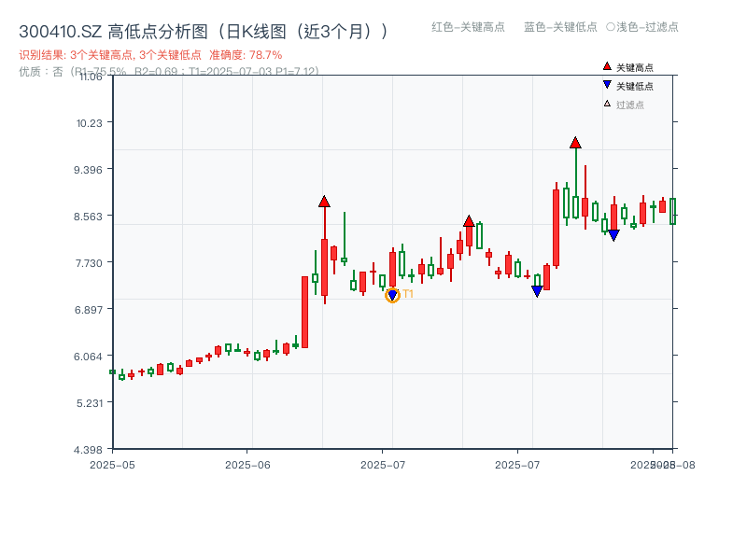This screenshot has width=747, height=560.
Task: Click the red high-point triangle above the June peak
Action: [324, 200]
